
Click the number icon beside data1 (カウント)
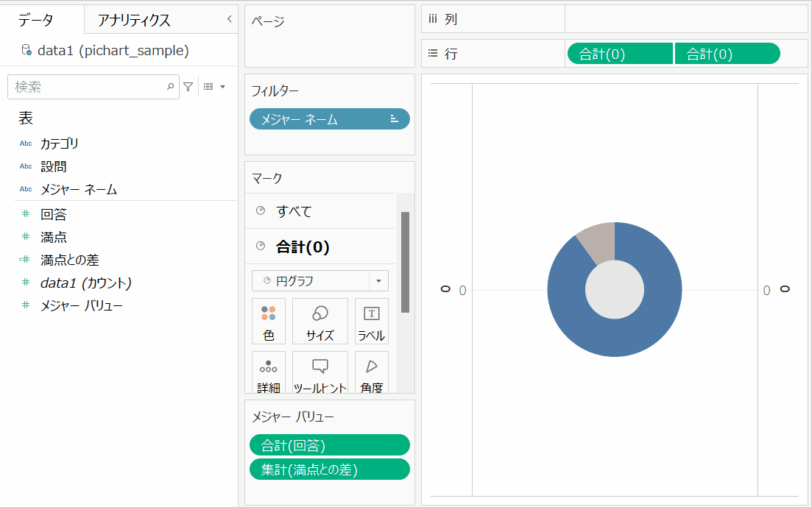pos(25,283)
